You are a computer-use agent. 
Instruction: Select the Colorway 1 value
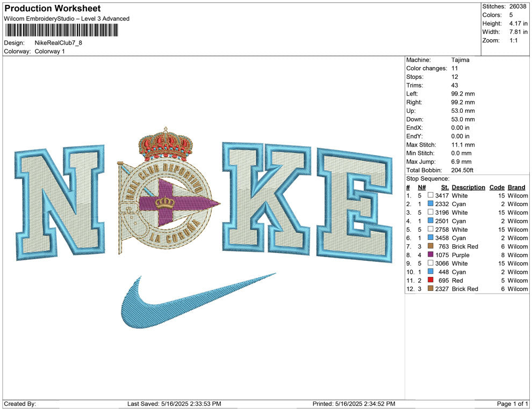(49, 52)
